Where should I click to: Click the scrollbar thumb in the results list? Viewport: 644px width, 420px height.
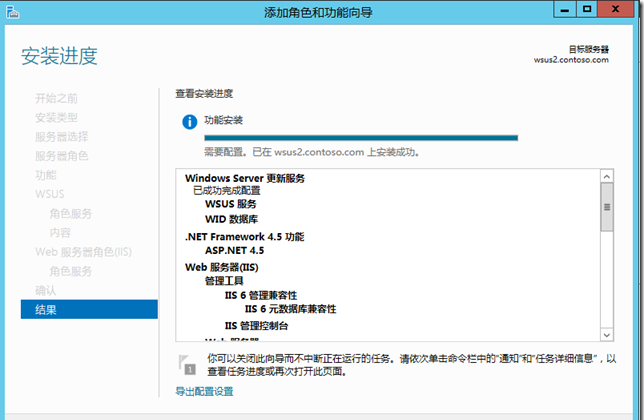607,207
